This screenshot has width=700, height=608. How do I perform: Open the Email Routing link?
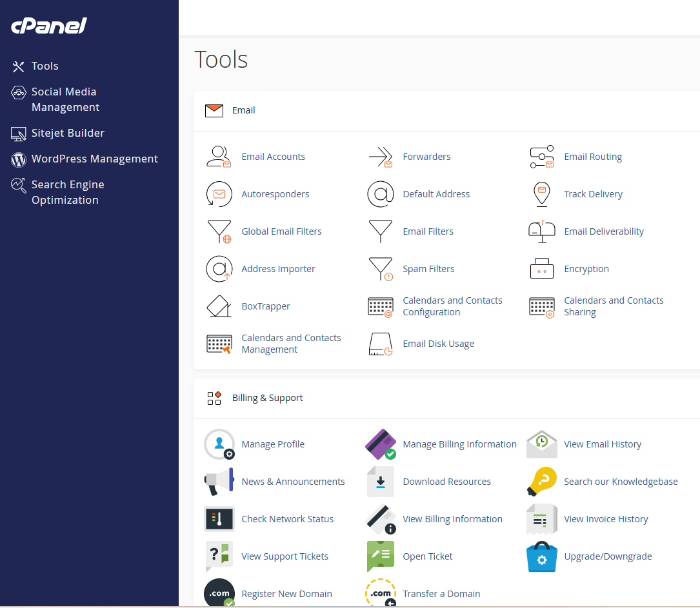click(x=593, y=157)
